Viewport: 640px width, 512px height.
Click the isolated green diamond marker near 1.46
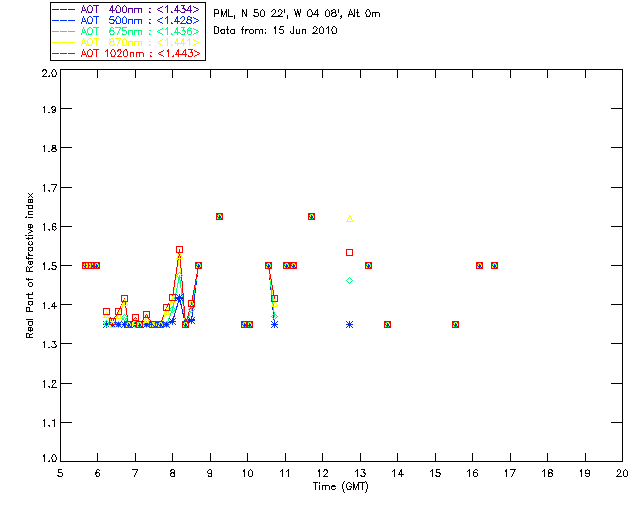349,280
